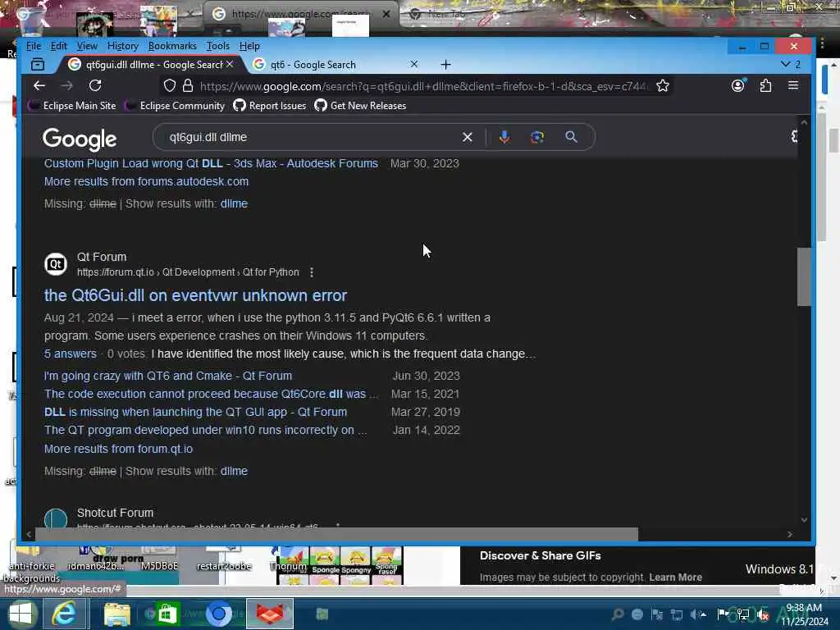The width and height of the screenshot is (840, 630).
Task: Open the Edit menu
Action: [x=59, y=46]
